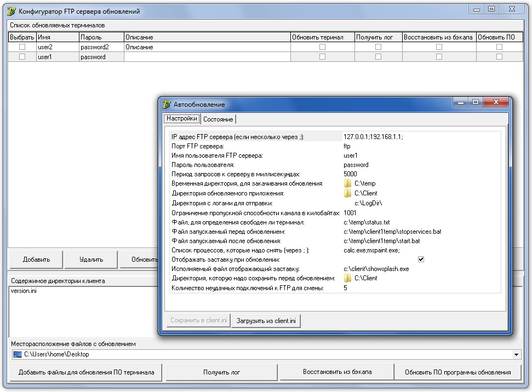This screenshot has height=392, width=532.
Task: Switch to the Настройки tab
Action: [181, 118]
